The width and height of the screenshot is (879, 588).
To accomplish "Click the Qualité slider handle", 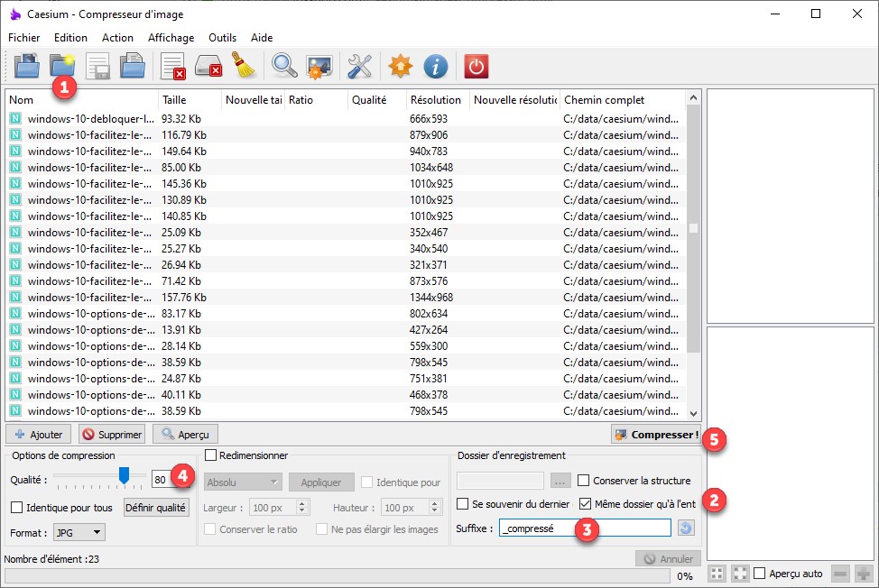I will point(125,475).
